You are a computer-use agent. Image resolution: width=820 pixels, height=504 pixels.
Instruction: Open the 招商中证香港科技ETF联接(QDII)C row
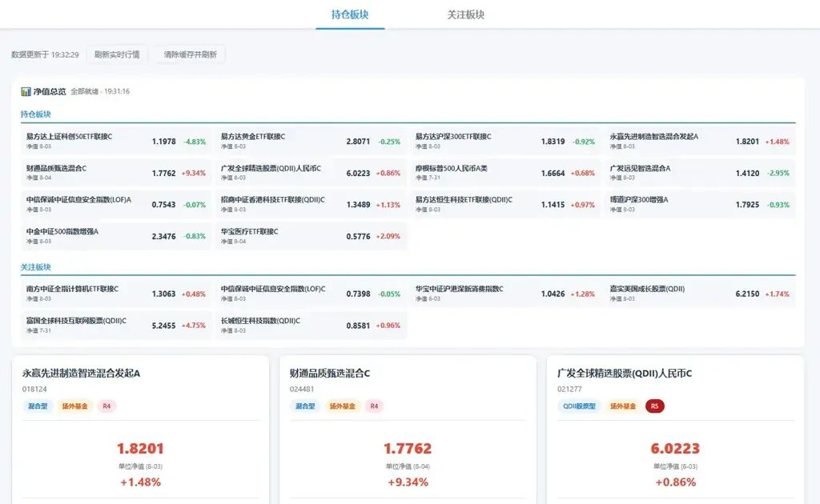(311, 204)
